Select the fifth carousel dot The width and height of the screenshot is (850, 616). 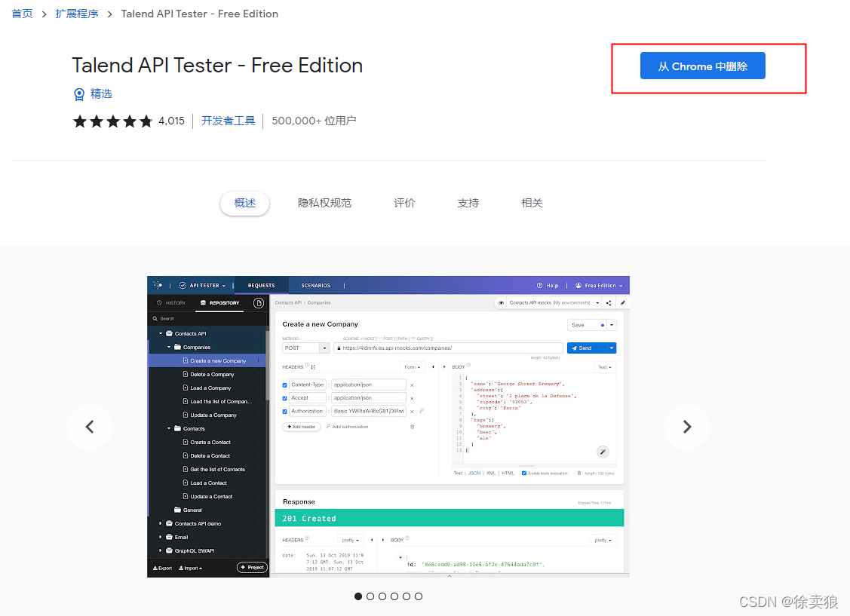[406, 596]
